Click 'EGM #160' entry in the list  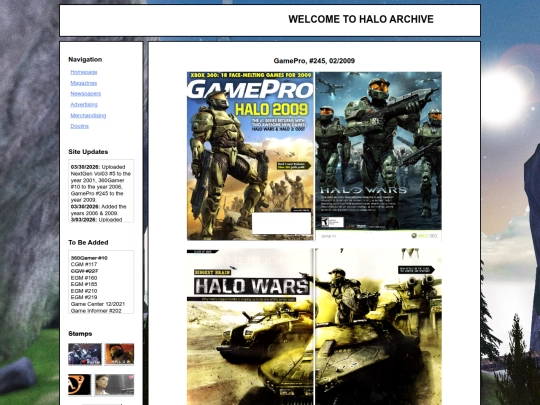(x=84, y=278)
